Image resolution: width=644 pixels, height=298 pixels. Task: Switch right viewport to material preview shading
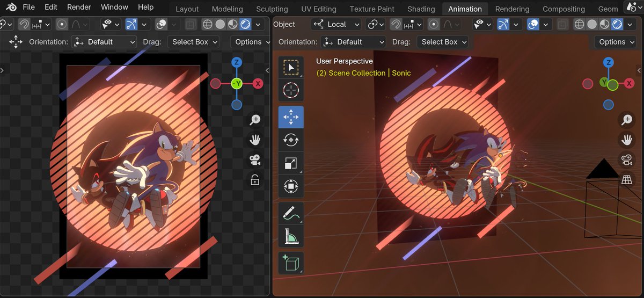point(604,24)
